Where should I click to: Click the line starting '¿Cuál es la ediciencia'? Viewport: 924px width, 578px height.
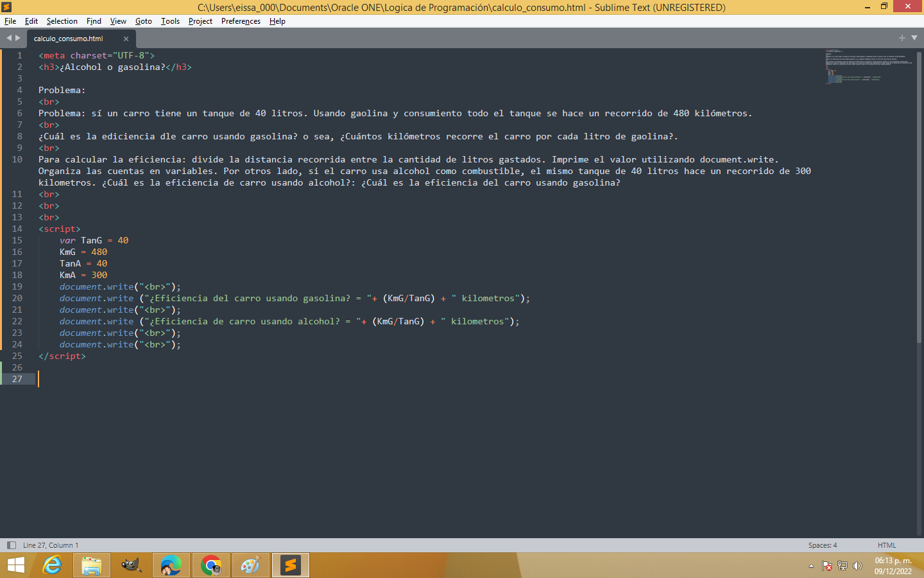pos(358,136)
